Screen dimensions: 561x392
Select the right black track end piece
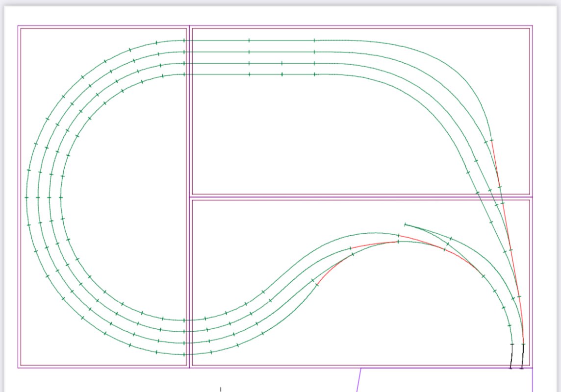point(522,356)
